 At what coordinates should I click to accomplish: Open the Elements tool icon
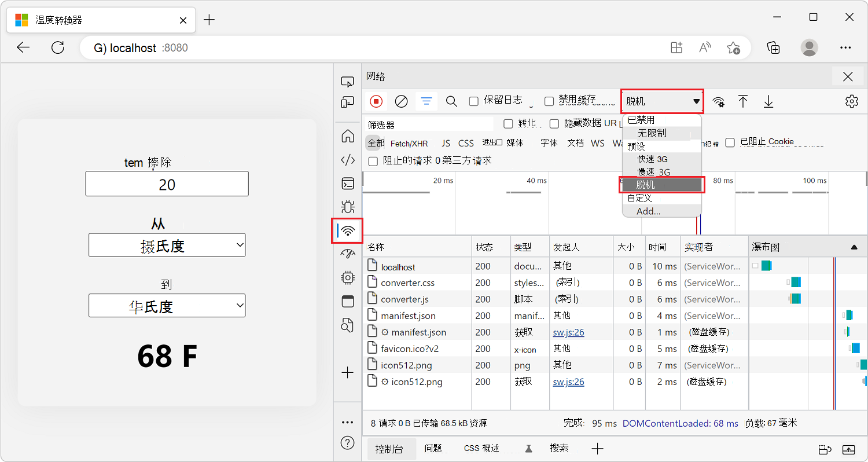[x=347, y=160]
